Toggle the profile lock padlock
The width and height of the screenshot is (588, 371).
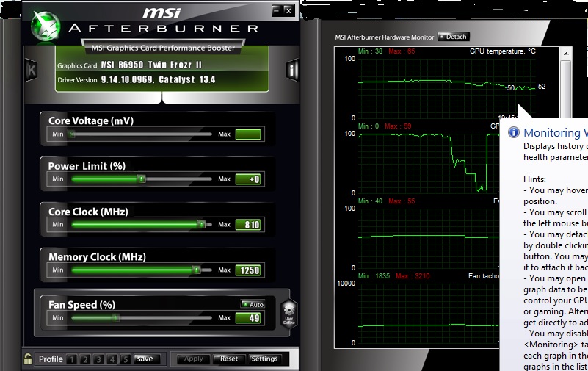(x=28, y=359)
